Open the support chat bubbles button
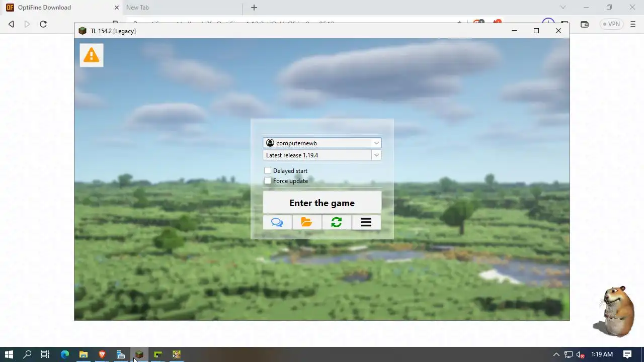This screenshot has width=644, height=362. coord(277,222)
